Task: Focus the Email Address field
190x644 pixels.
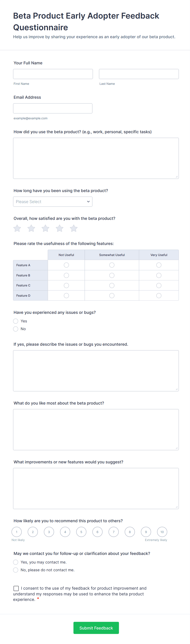Action: coord(53,108)
